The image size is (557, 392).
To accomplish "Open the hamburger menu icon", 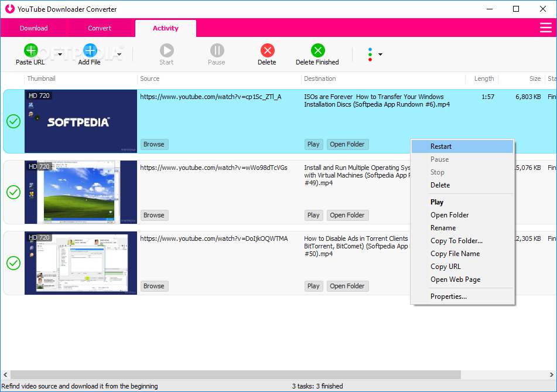I will coord(546,28).
